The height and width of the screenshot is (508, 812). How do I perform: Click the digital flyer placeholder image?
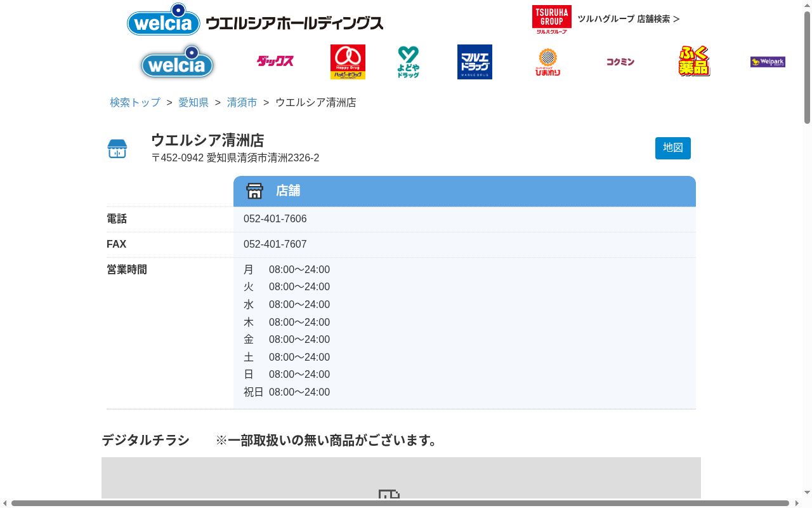pos(401,478)
